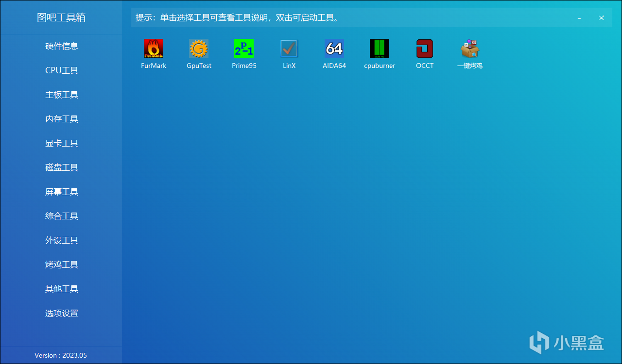Close the 图吧工具箱 window
Viewport: 622px width, 364px height.
[x=602, y=18]
